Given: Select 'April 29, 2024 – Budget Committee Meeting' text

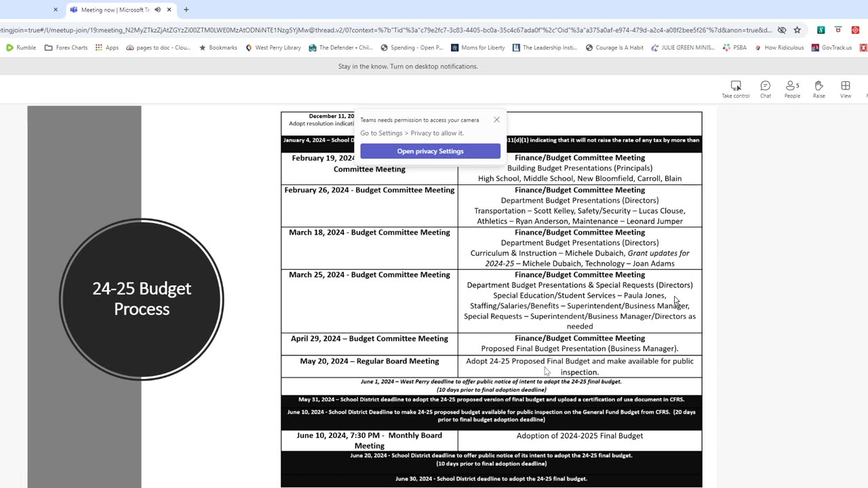Looking at the screenshot, I should 370,338.
